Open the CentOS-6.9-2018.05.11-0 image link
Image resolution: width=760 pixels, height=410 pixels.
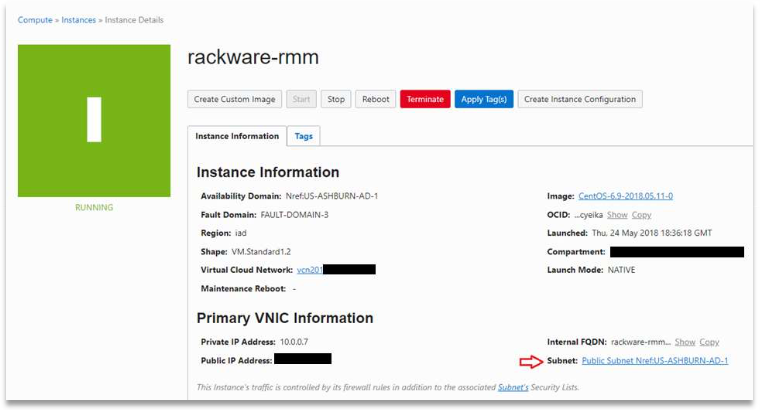(x=625, y=196)
